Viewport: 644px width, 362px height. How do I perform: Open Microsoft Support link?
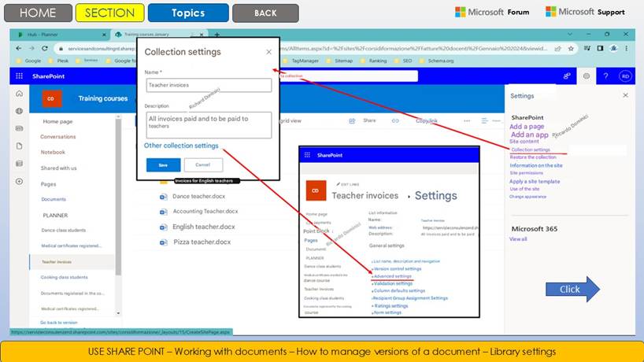(x=585, y=12)
